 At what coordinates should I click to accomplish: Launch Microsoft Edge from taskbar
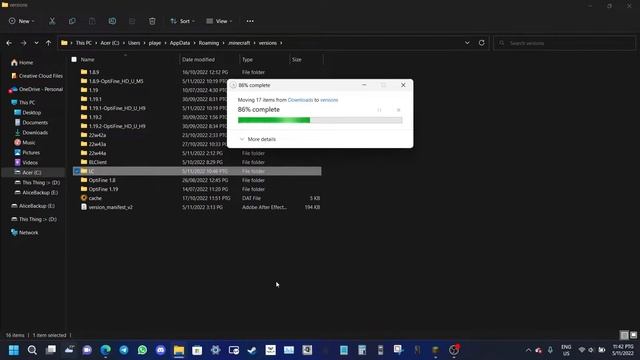pyautogui.click(x=106, y=350)
